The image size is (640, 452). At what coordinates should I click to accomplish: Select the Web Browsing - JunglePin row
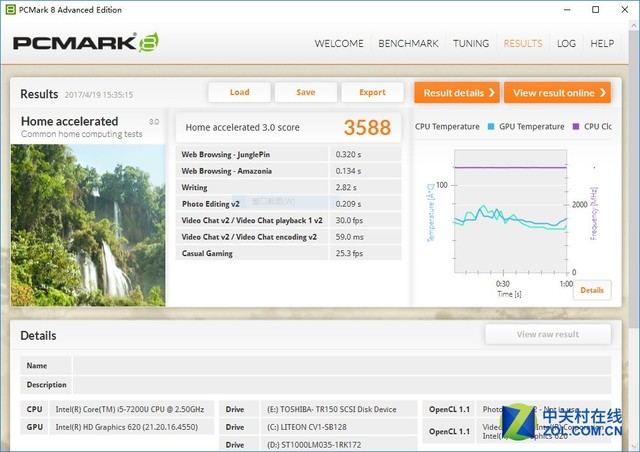tap(288, 154)
